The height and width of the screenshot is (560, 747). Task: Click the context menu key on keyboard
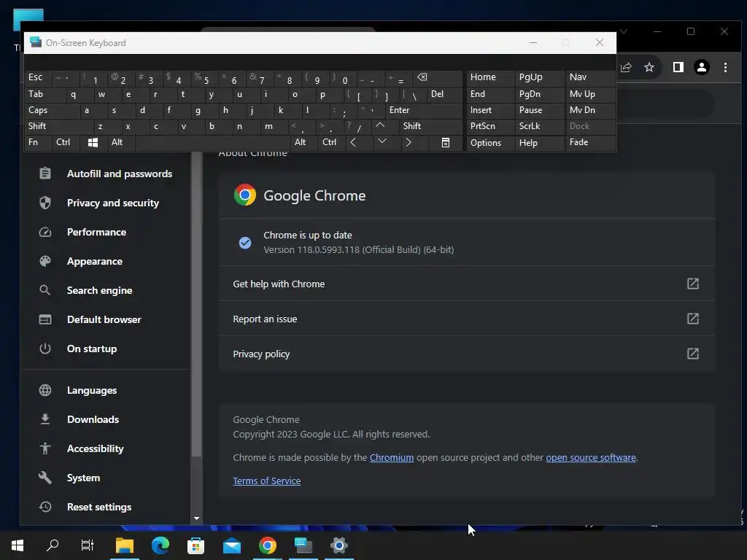click(446, 142)
